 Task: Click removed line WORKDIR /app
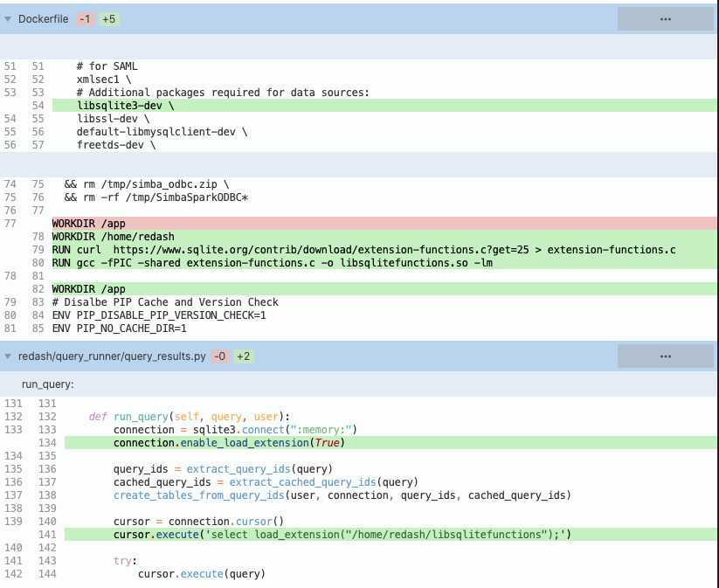pyautogui.click(x=384, y=224)
